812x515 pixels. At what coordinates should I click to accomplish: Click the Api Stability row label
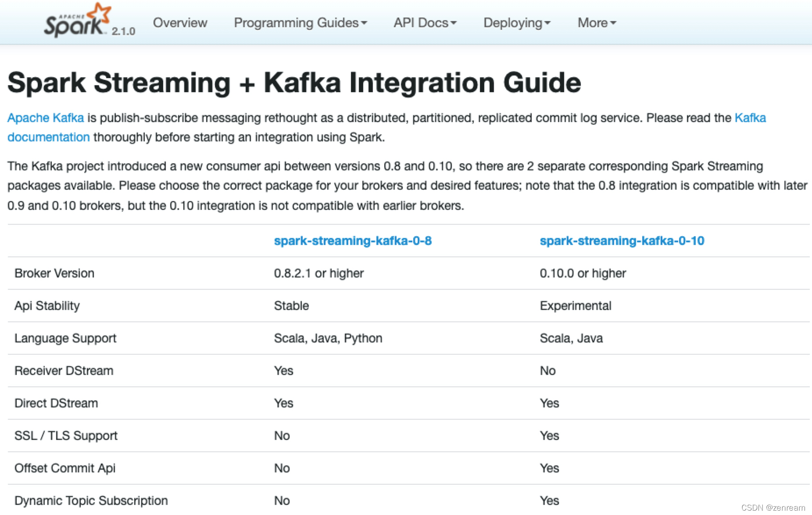click(x=47, y=306)
